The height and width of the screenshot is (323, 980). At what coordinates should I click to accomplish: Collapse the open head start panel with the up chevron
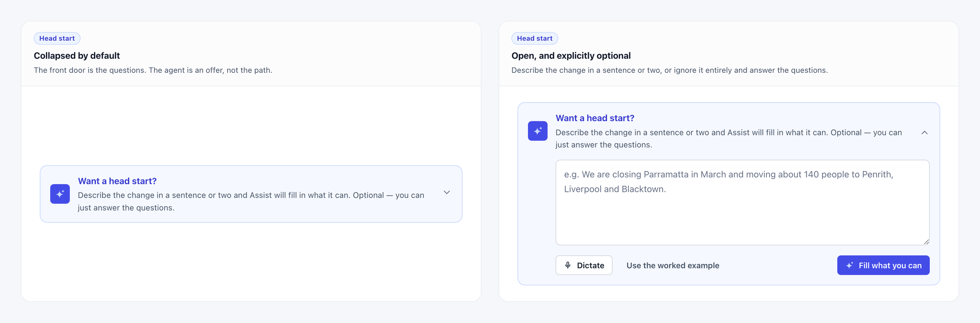(924, 132)
